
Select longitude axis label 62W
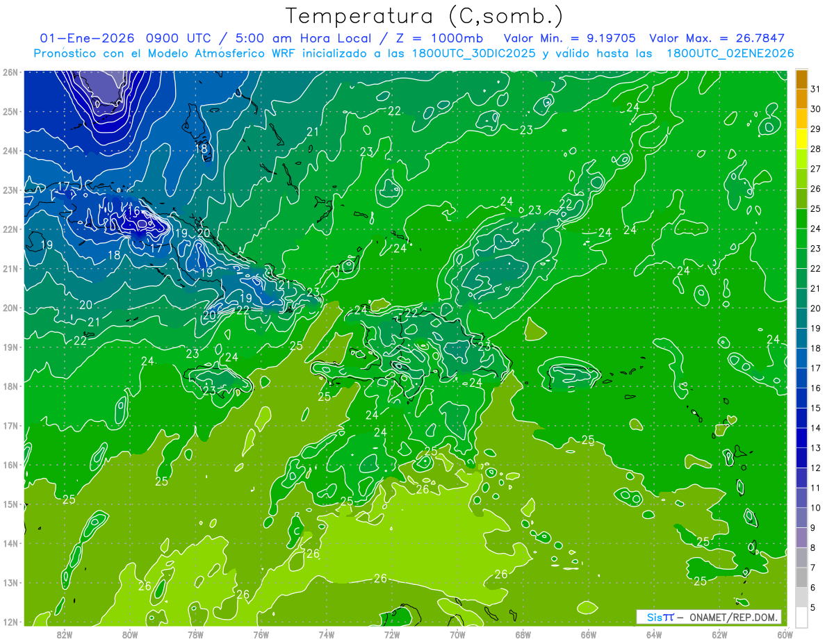[719, 634]
